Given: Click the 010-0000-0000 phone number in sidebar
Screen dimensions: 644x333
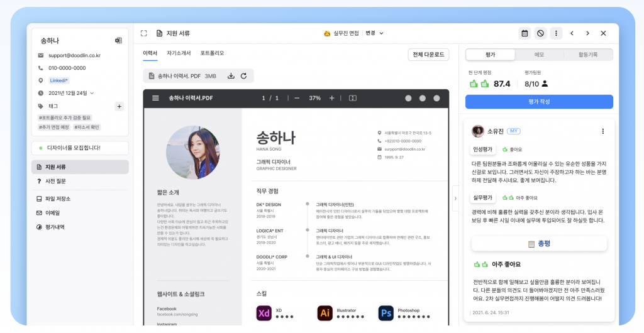Looking at the screenshot, I should tap(67, 68).
